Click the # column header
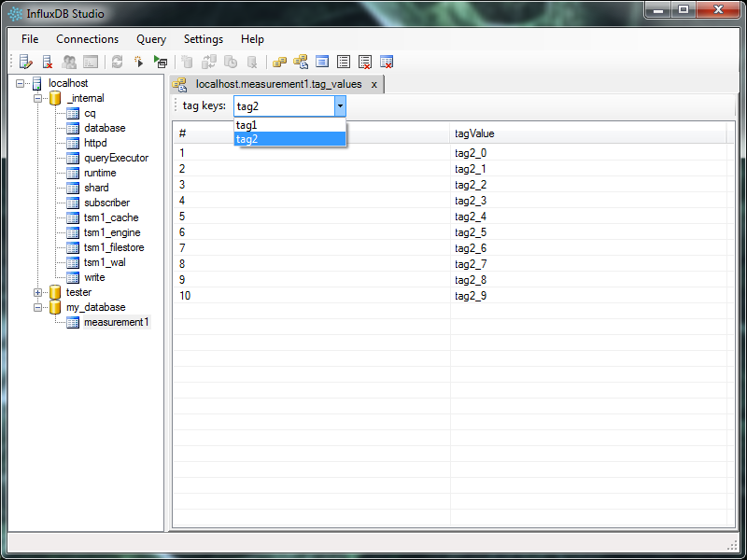Viewport: 747px width, 560px height. coord(312,133)
